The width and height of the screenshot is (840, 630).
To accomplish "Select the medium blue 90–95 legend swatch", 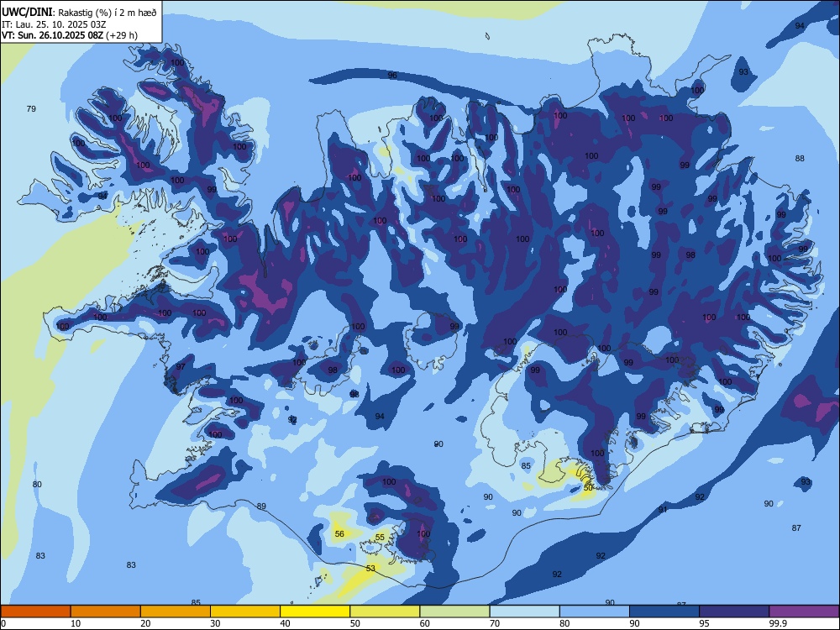I will tap(664, 612).
